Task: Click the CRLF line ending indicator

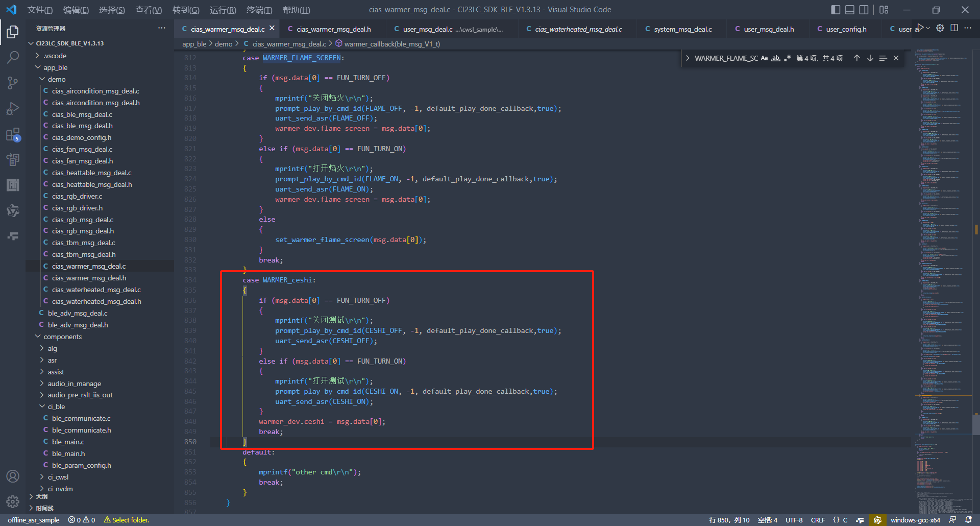Action: 818,520
